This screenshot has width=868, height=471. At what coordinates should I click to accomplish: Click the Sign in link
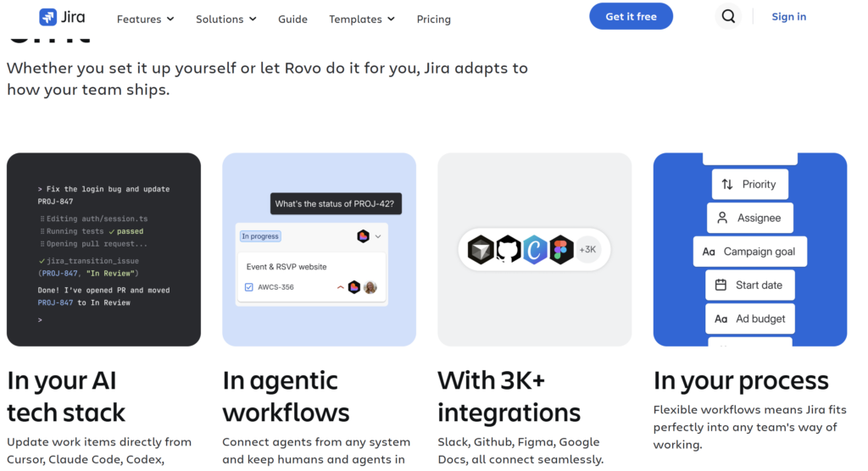pos(789,17)
